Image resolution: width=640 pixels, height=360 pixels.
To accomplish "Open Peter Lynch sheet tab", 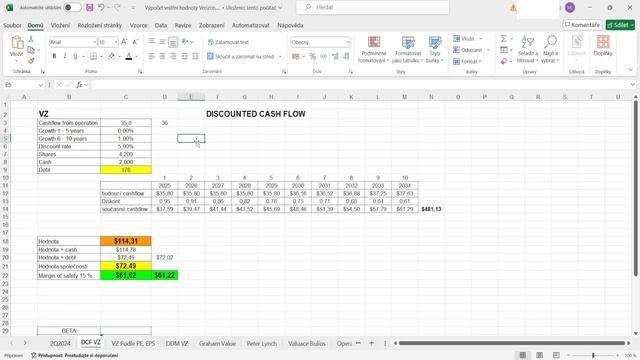I will tap(262, 344).
